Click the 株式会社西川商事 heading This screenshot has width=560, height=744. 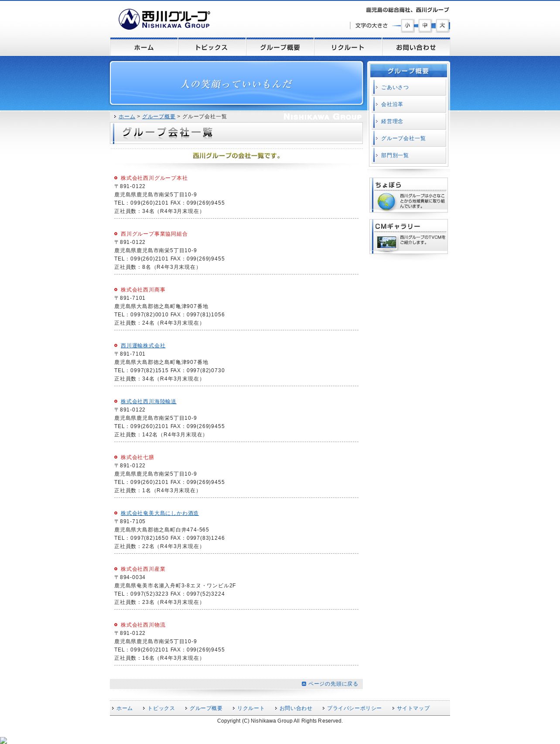(143, 290)
